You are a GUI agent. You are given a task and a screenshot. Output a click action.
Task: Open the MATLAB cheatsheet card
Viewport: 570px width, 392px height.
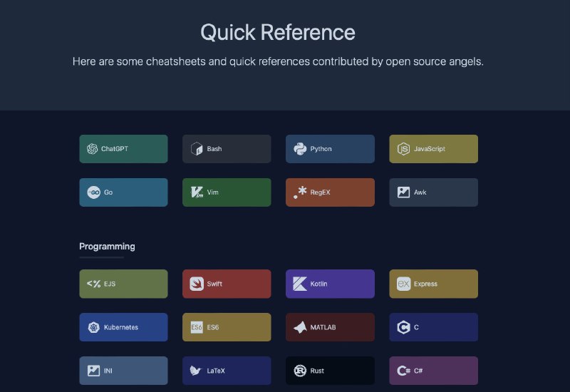330,327
